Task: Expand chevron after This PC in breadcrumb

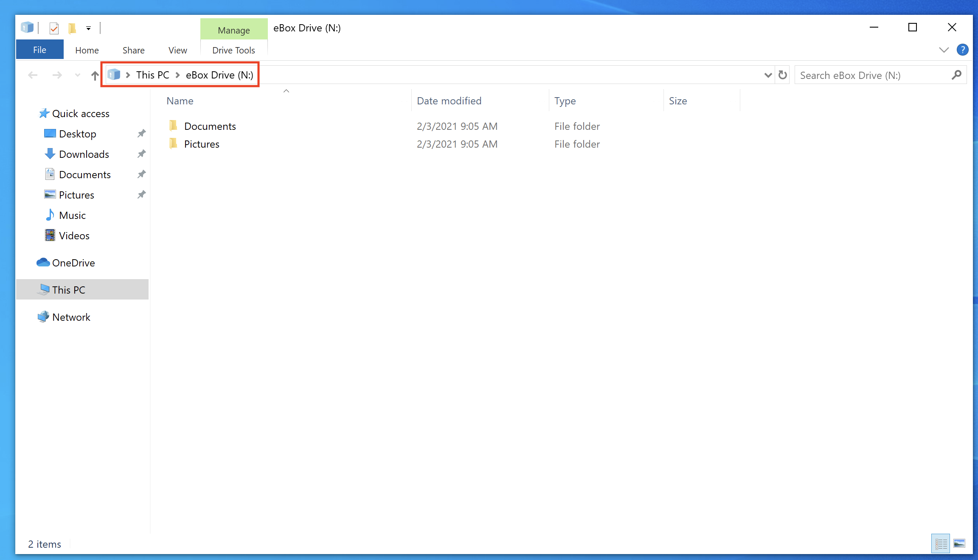Action: tap(177, 75)
